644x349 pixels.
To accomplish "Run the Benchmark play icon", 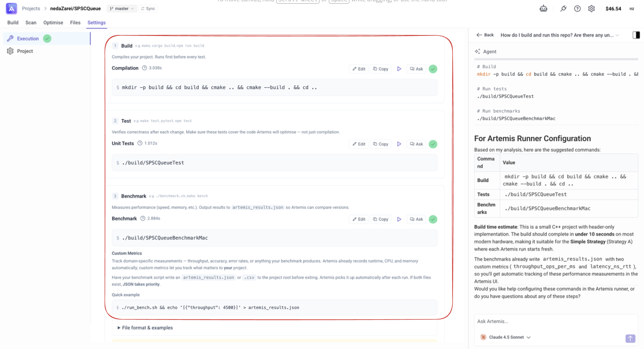I will (399, 219).
